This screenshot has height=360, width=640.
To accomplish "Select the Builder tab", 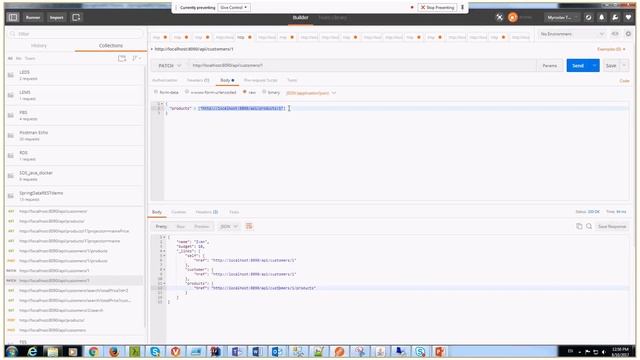I will click(300, 18).
